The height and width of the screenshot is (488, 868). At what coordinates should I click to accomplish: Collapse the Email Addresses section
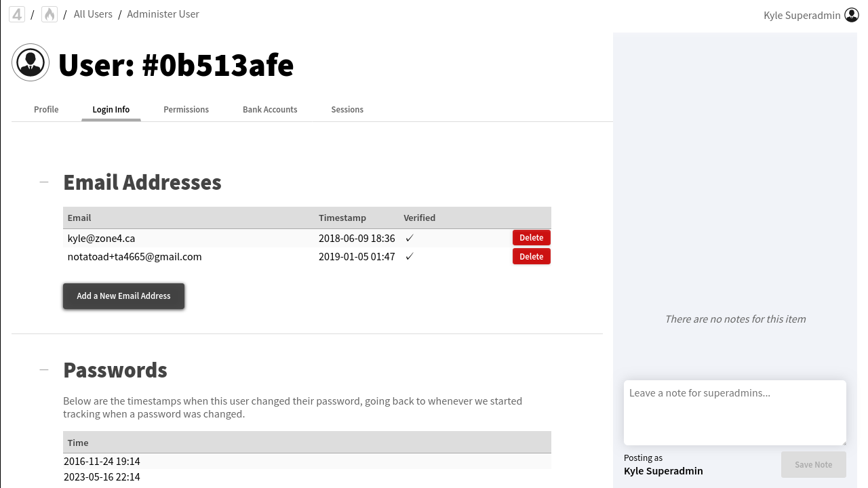44,182
